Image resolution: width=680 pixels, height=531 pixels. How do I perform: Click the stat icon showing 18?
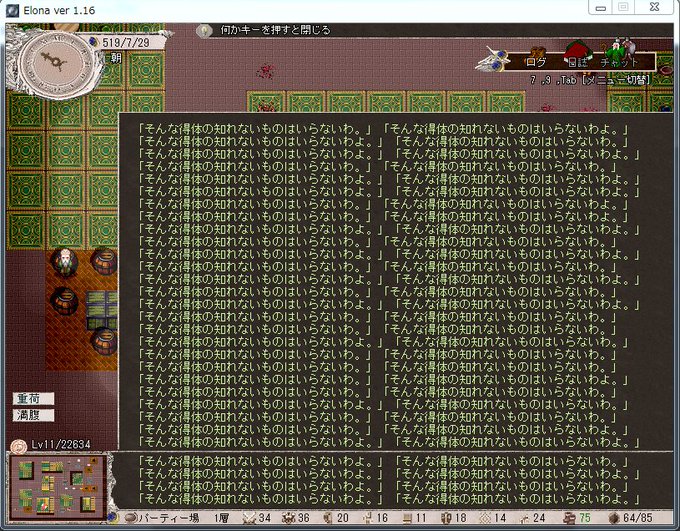pyautogui.click(x=446, y=518)
